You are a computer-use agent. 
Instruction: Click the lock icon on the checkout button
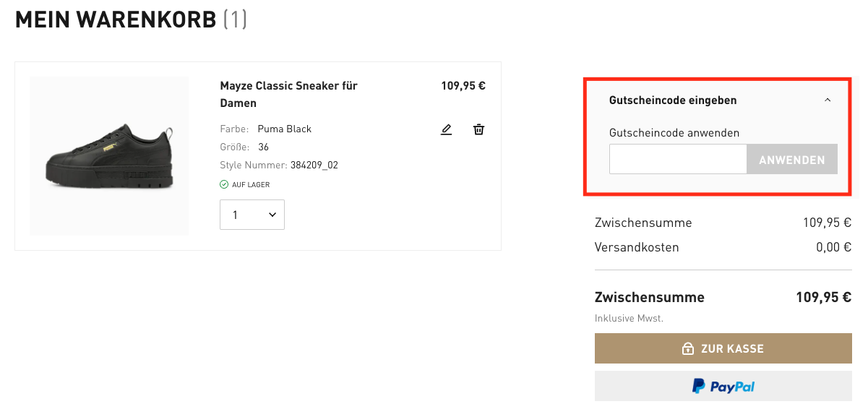coord(688,348)
